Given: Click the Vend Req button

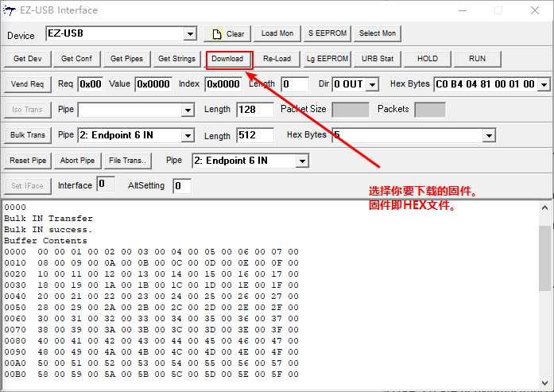Looking at the screenshot, I should pyautogui.click(x=28, y=84).
